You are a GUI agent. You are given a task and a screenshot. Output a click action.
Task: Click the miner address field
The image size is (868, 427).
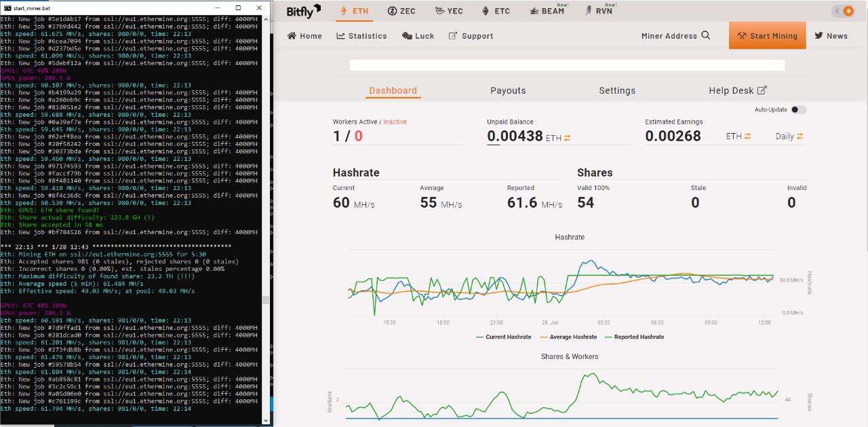click(567, 65)
